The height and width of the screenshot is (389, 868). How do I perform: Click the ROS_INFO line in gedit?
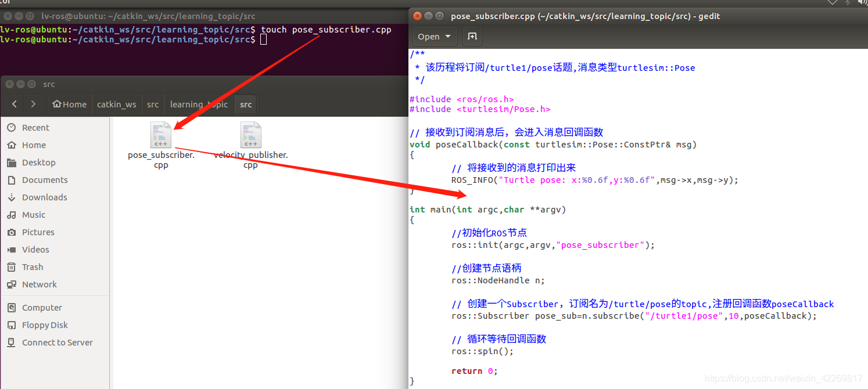[x=595, y=180]
